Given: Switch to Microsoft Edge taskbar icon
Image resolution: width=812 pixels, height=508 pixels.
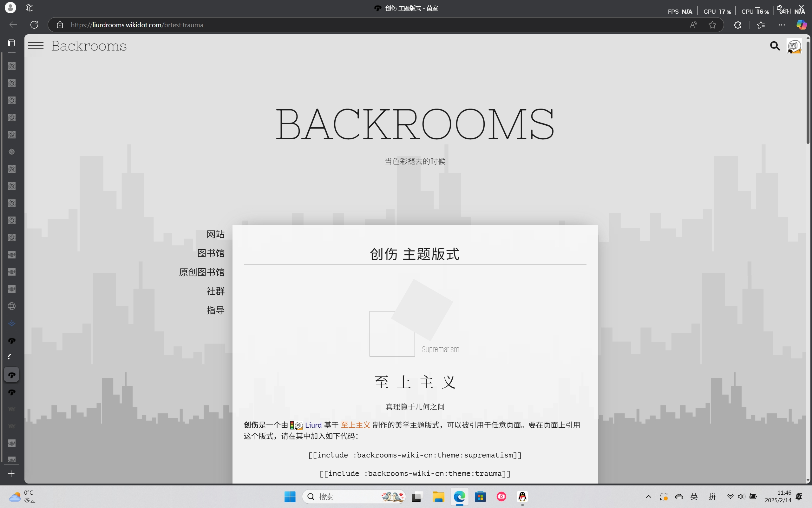Looking at the screenshot, I should 459,497.
